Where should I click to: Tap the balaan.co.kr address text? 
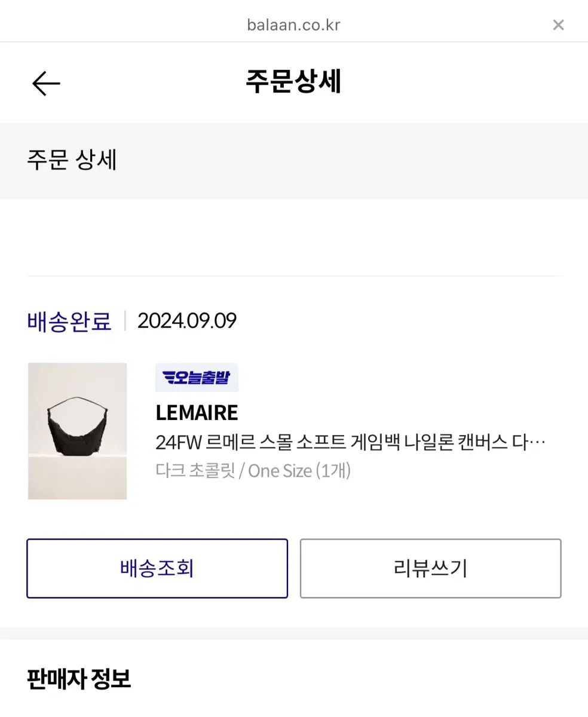click(293, 24)
